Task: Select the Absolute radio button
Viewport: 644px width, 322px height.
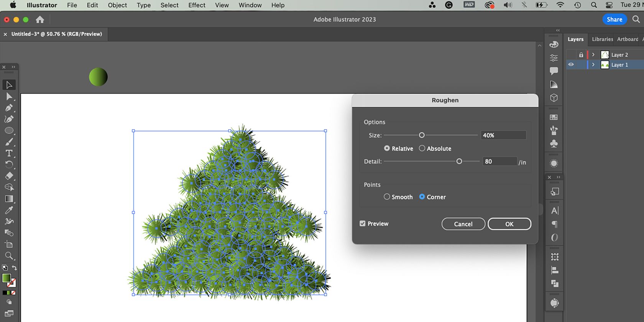Action: point(422,148)
